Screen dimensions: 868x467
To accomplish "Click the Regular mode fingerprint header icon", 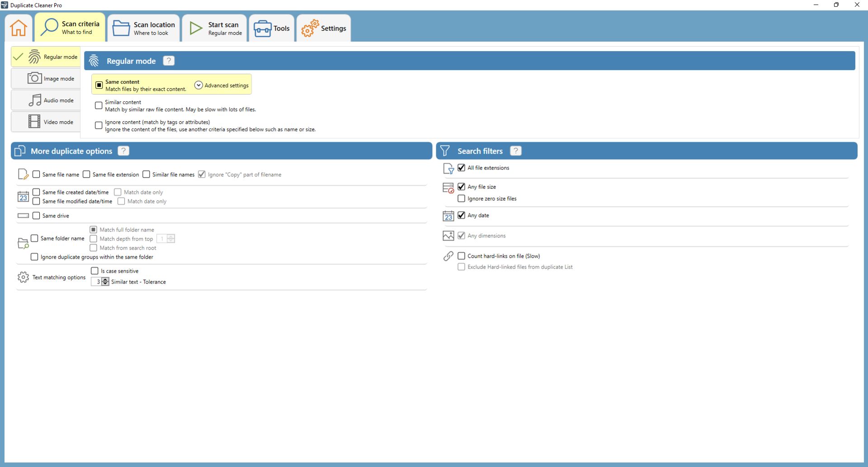I will 94,61.
